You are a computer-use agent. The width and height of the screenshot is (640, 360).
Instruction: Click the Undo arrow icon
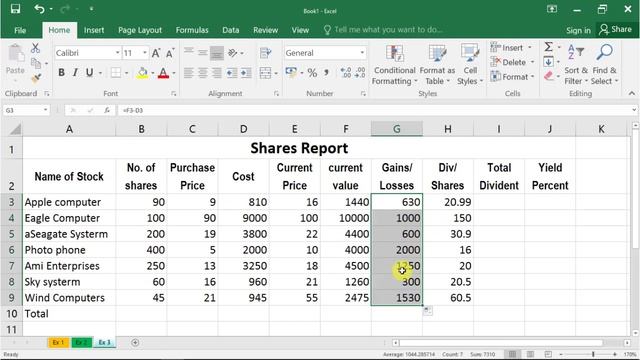pos(40,9)
